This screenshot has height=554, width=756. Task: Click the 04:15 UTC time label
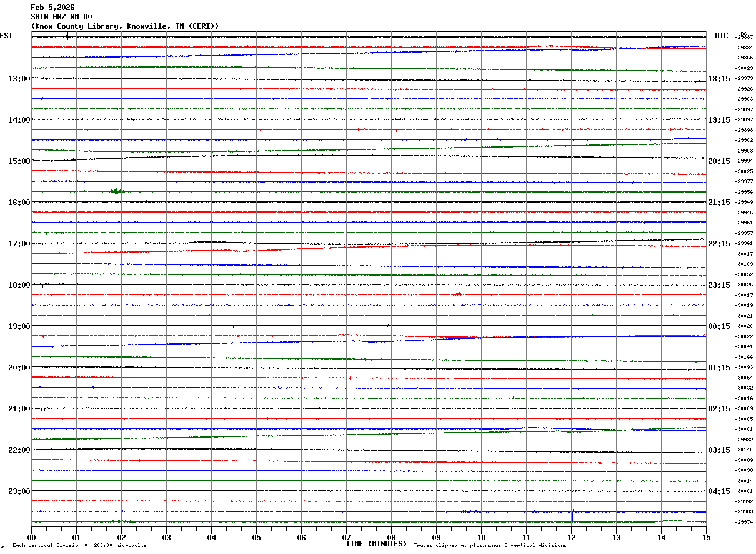pyautogui.click(x=719, y=491)
